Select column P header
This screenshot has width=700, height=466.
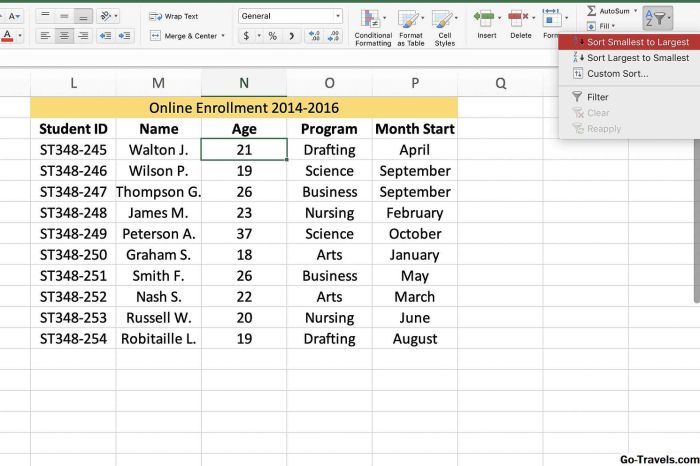pyautogui.click(x=415, y=83)
